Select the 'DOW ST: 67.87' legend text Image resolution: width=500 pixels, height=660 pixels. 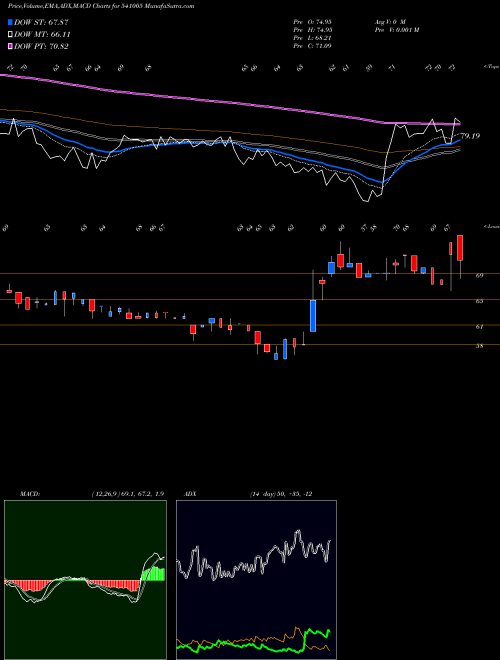point(41,22)
